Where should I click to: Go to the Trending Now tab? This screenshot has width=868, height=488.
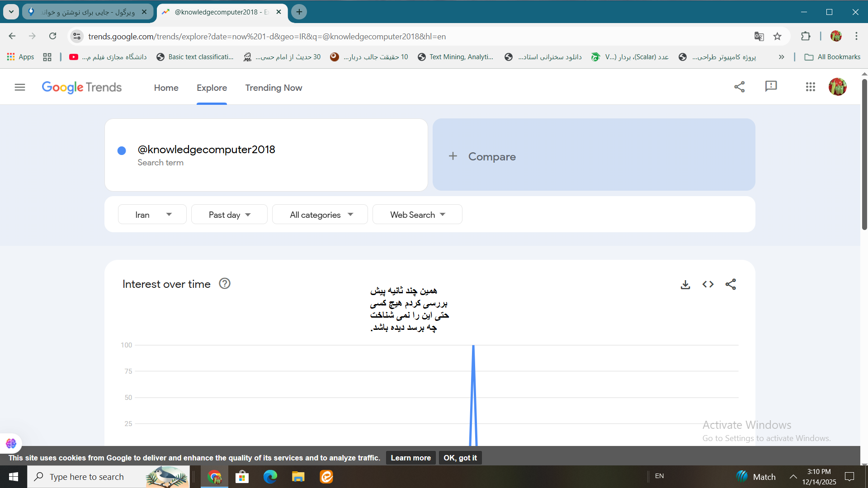point(274,88)
